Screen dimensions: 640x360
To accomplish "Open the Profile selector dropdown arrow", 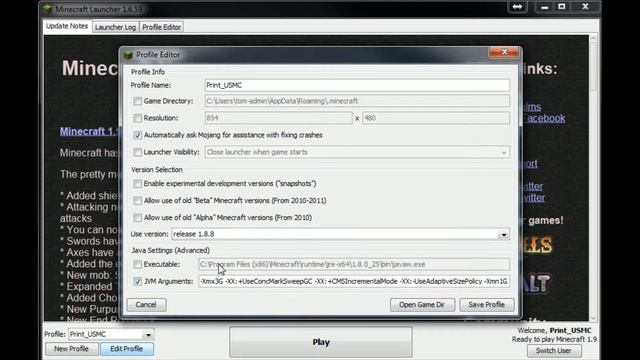I will [x=148, y=334].
